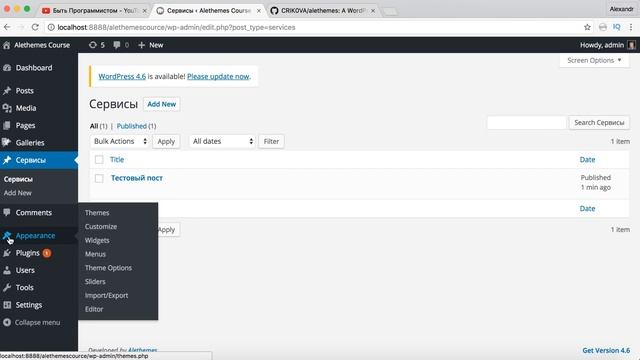Screen dimensions: 640x360
Task: Click the Collapse menu arrow icon
Action: (x=7, y=322)
